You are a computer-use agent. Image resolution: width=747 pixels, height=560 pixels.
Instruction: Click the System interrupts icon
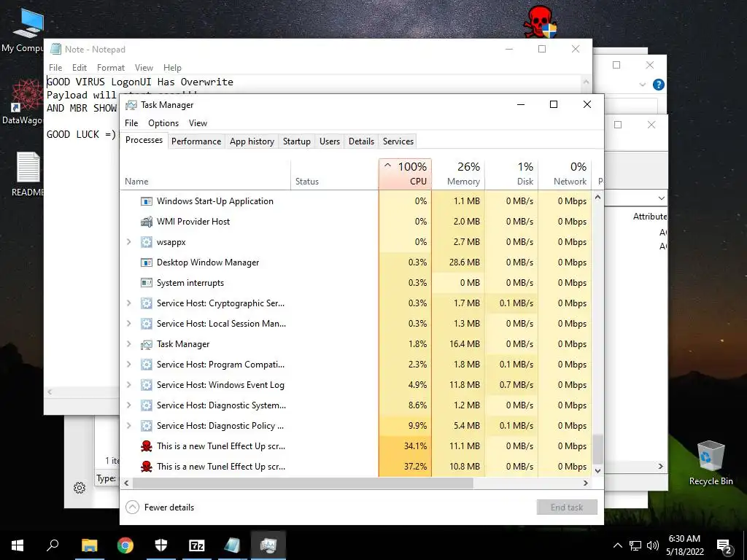pyautogui.click(x=146, y=283)
